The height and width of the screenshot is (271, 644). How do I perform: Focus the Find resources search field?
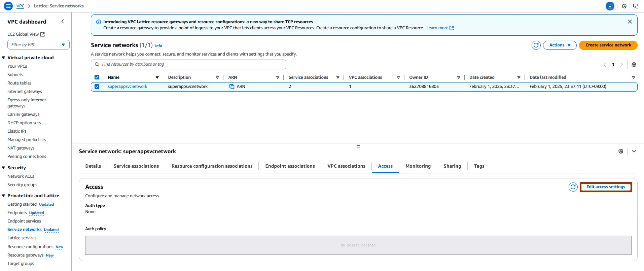coord(188,64)
